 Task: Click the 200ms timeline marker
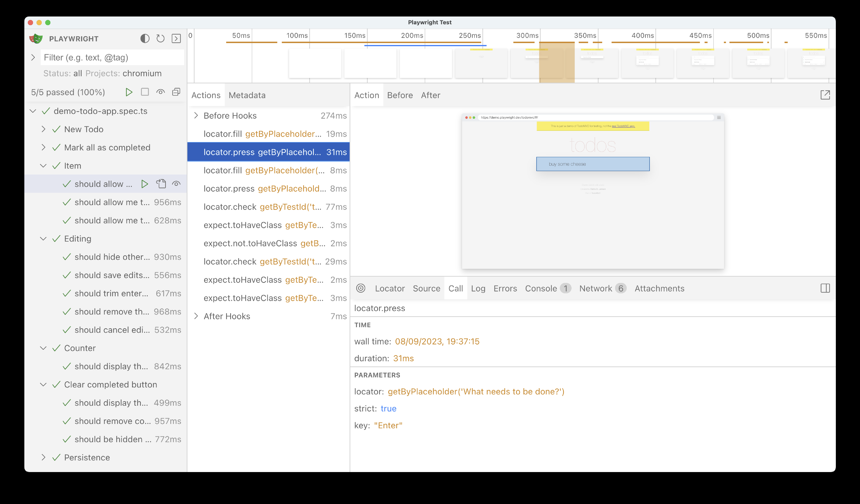tap(412, 35)
